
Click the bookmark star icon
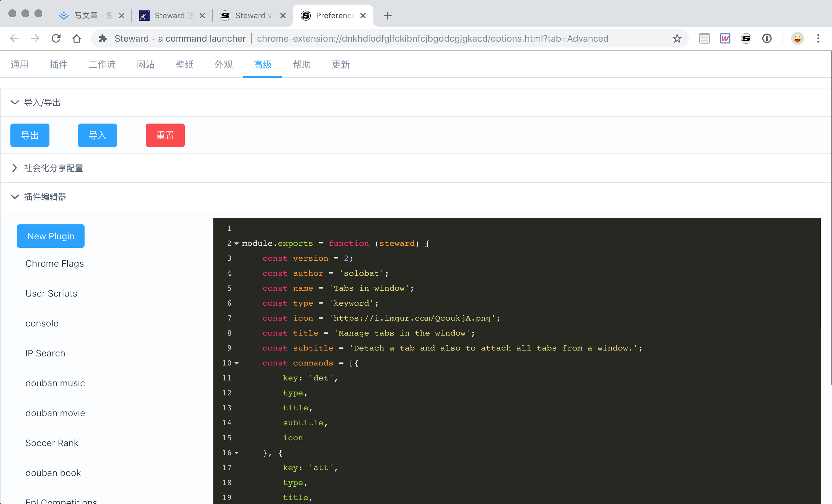[x=677, y=38]
